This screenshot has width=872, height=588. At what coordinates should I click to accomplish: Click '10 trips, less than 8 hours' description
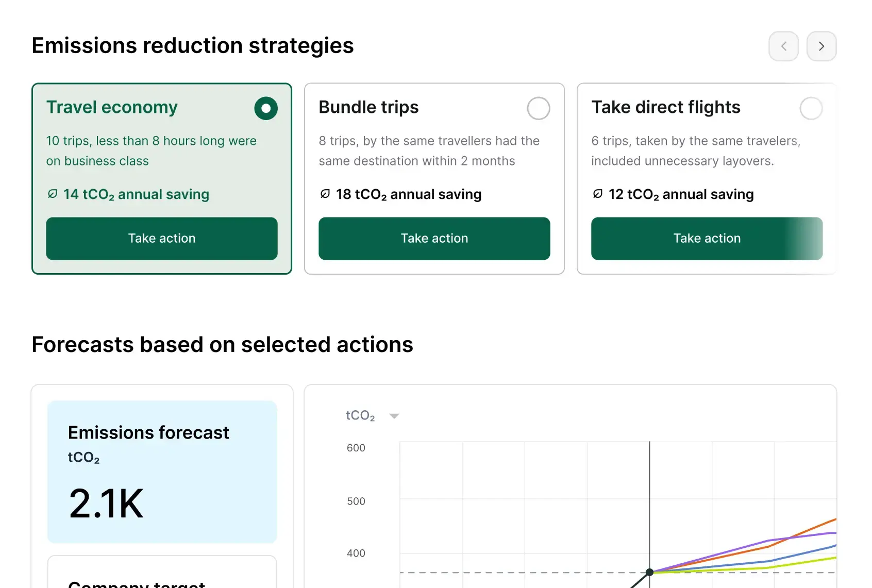pos(152,151)
